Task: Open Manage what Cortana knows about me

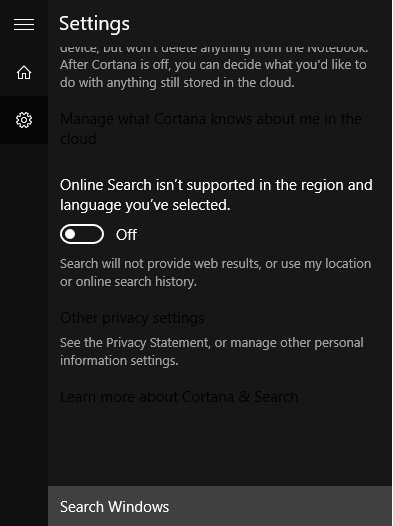Action: click(x=211, y=128)
